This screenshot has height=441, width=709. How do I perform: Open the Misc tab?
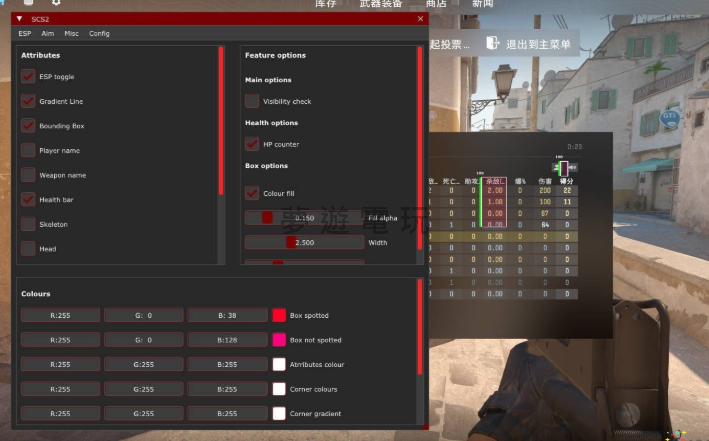(72, 33)
